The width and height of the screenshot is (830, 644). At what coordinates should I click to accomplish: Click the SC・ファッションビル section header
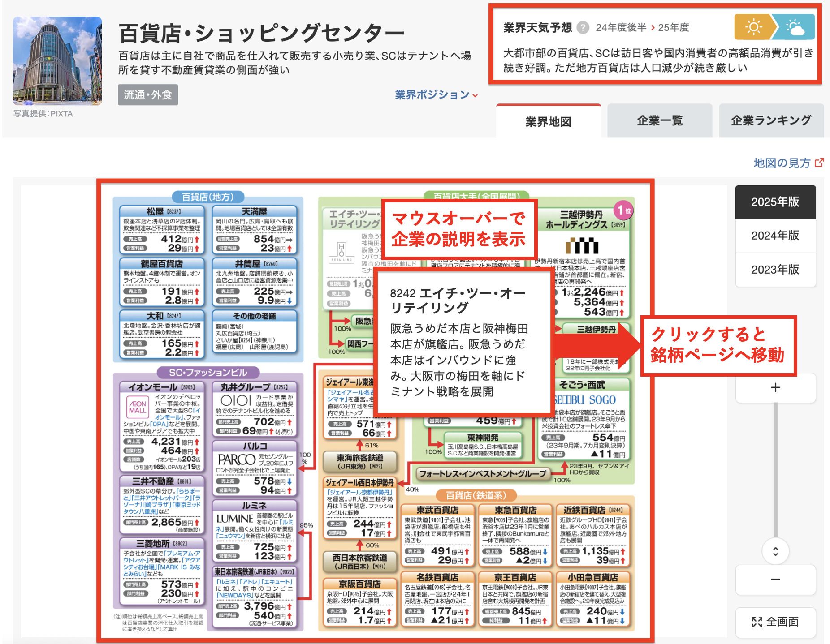click(x=208, y=373)
